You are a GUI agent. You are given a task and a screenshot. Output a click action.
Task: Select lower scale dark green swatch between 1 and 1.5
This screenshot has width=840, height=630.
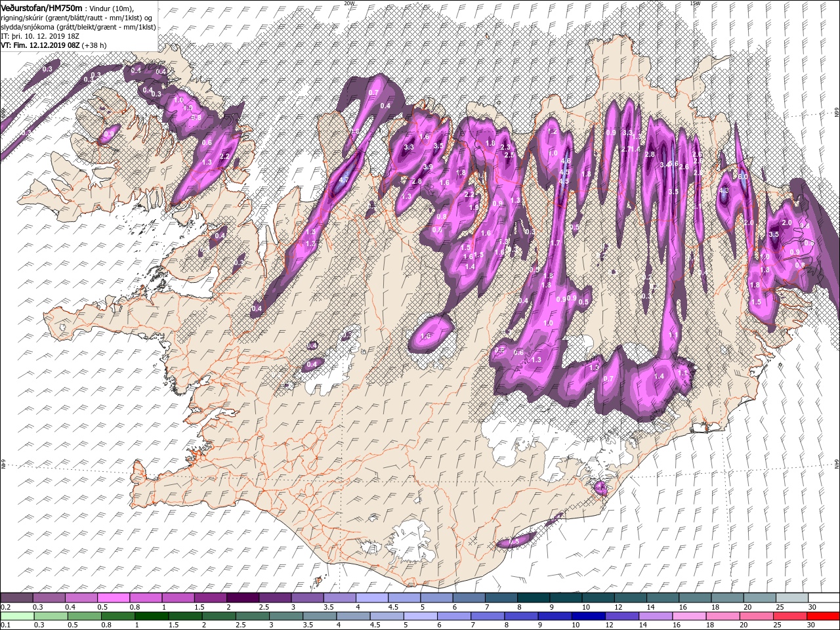click(152, 616)
